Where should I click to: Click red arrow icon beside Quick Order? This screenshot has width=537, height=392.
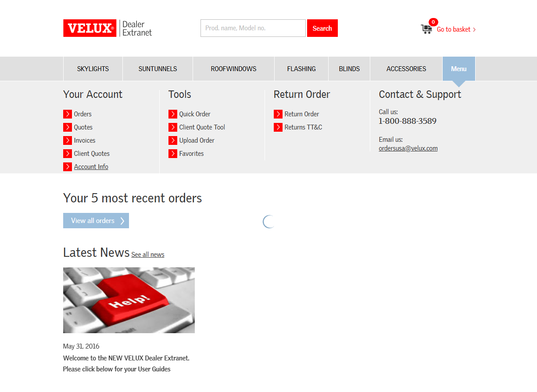pyautogui.click(x=173, y=114)
